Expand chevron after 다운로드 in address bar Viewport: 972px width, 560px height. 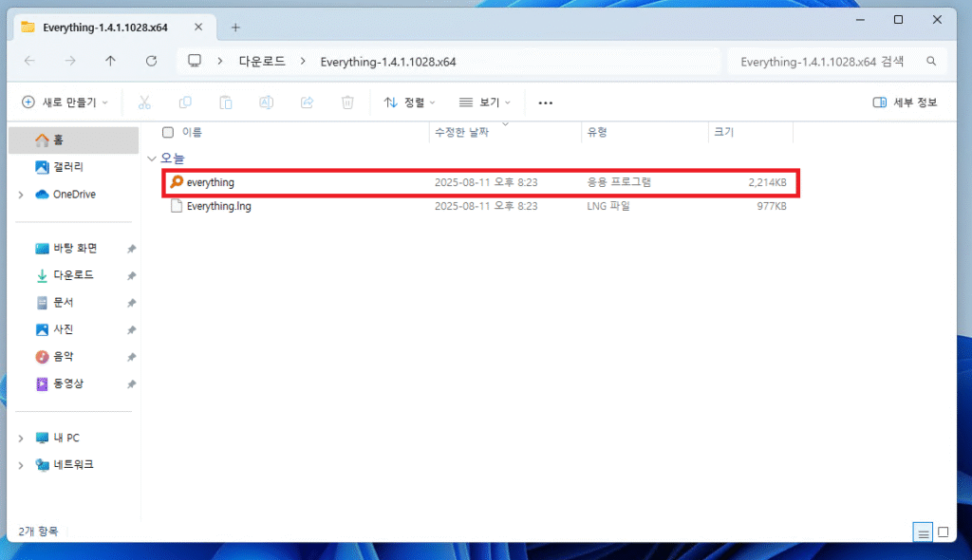[303, 61]
